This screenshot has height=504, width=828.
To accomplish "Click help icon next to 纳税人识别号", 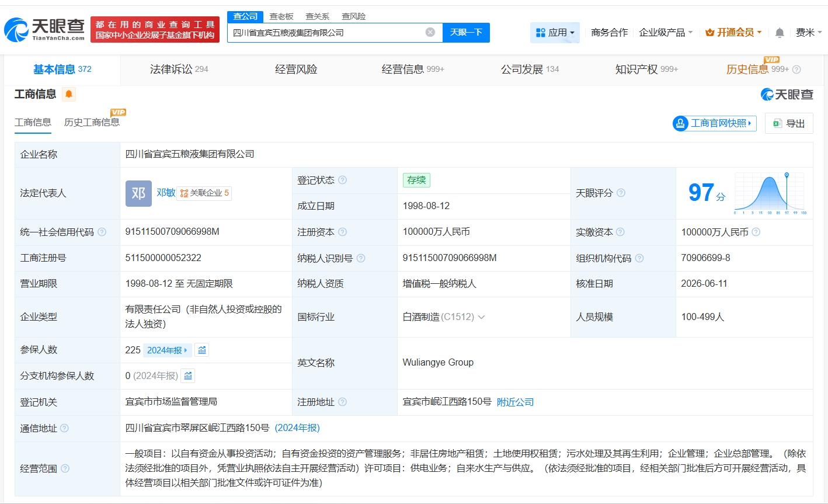I will [361, 258].
